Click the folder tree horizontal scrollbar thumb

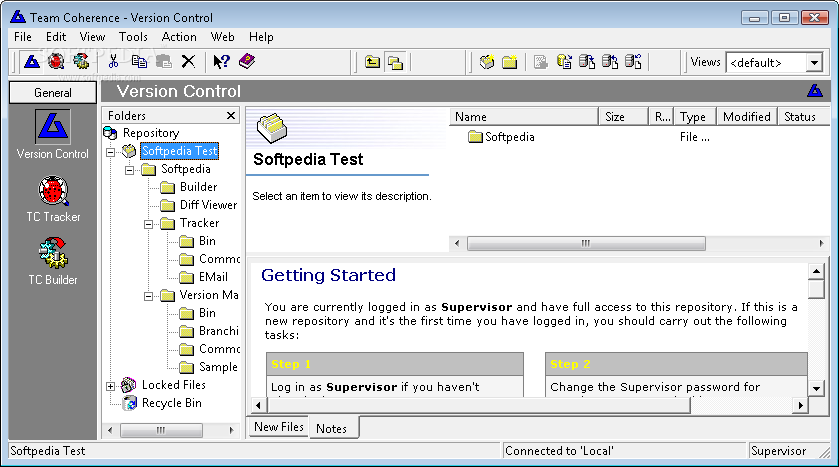click(161, 430)
